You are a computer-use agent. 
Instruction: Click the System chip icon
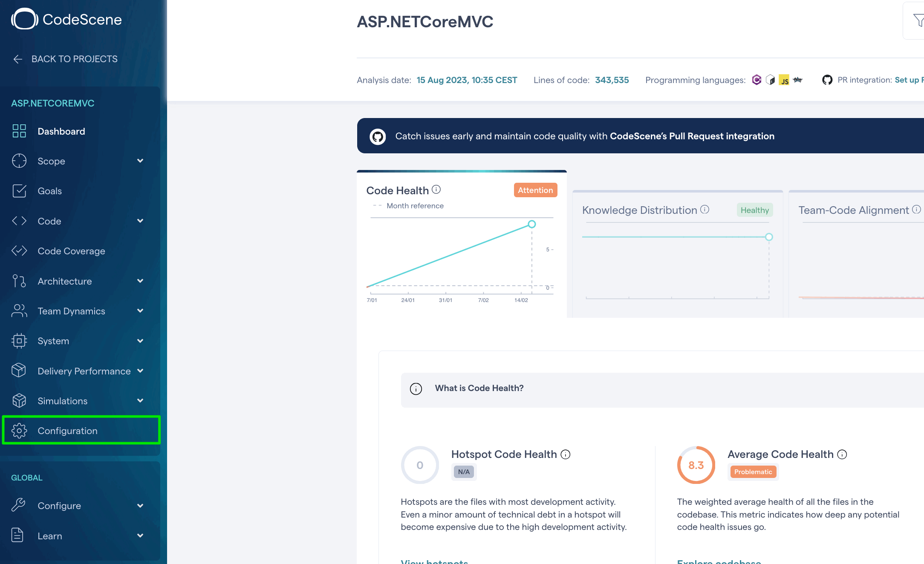(x=19, y=341)
